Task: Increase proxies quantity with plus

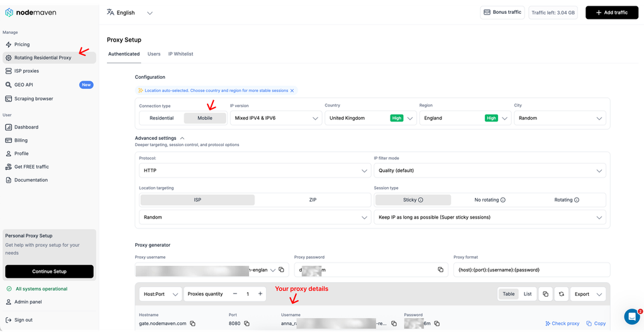Action: click(260, 294)
